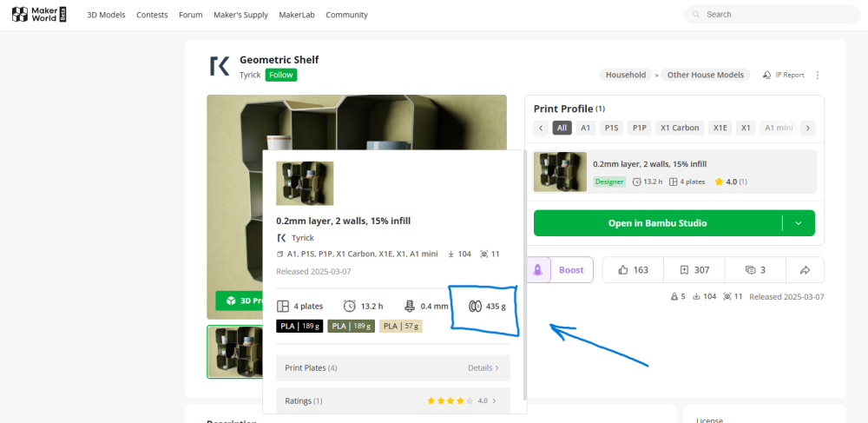
Task: Open MakerLab page
Action: [x=297, y=15]
